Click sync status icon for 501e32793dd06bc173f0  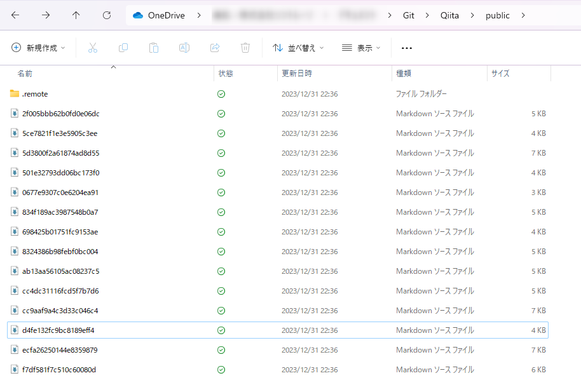221,173
